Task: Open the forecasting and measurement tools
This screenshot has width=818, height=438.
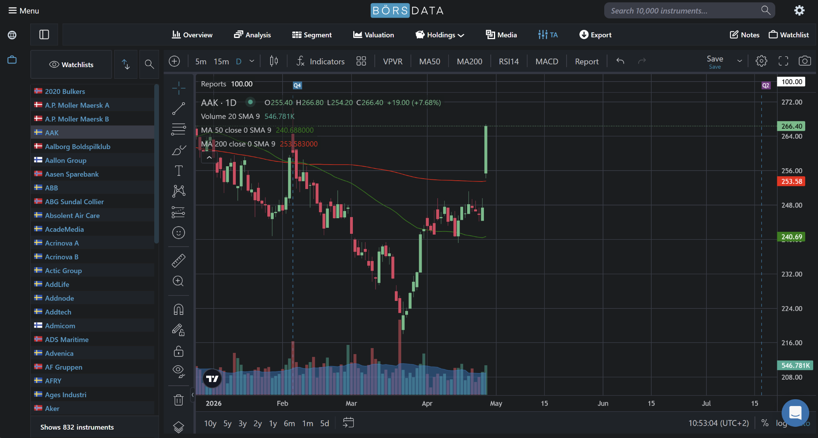Action: [178, 212]
